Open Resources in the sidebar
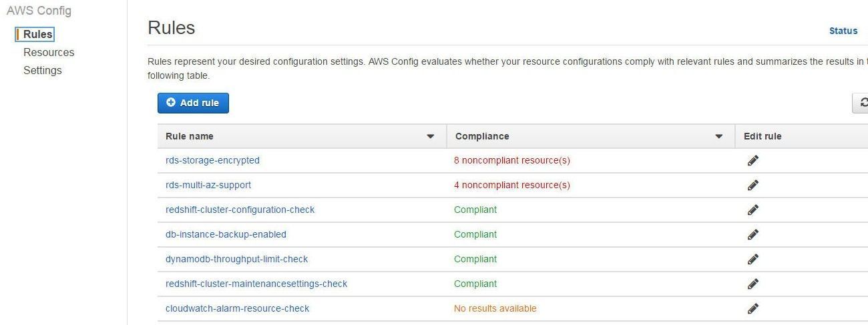The height and width of the screenshot is (325, 868). tap(49, 52)
